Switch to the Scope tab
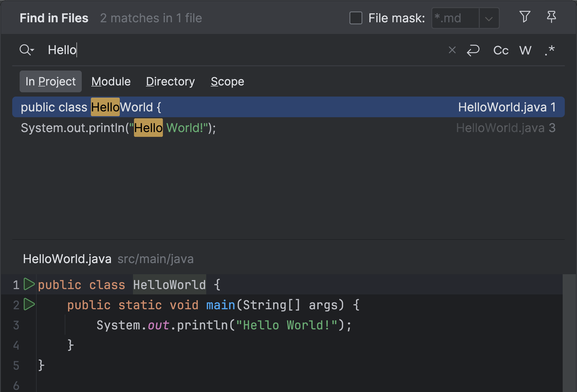The width and height of the screenshot is (577, 392). [227, 81]
